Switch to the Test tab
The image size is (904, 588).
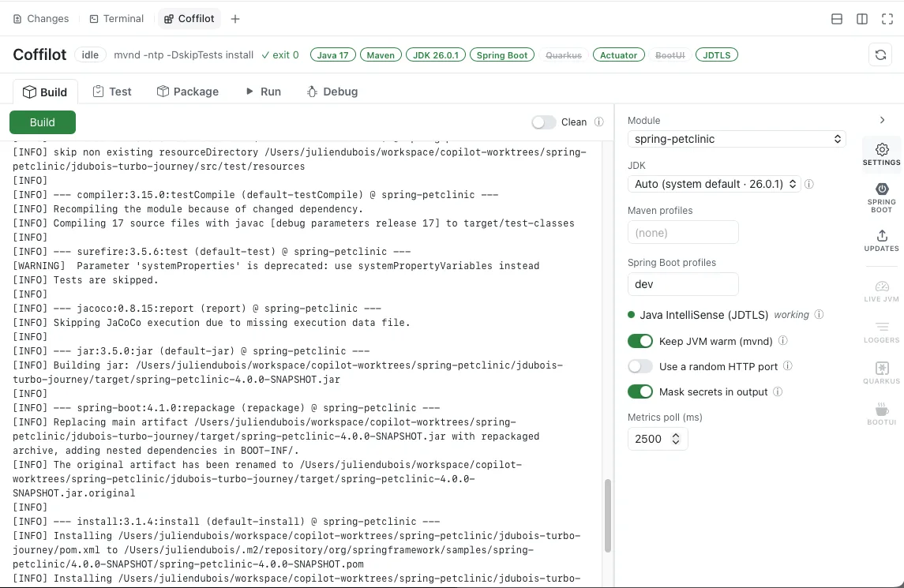(112, 92)
